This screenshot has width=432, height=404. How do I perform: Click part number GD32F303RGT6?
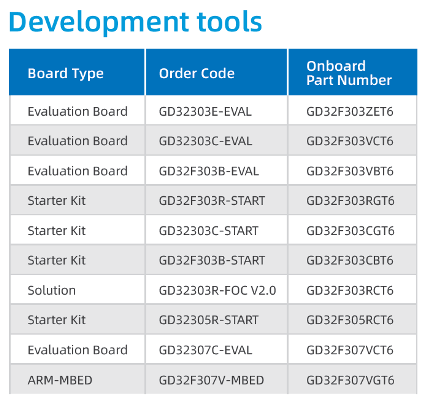pos(350,201)
